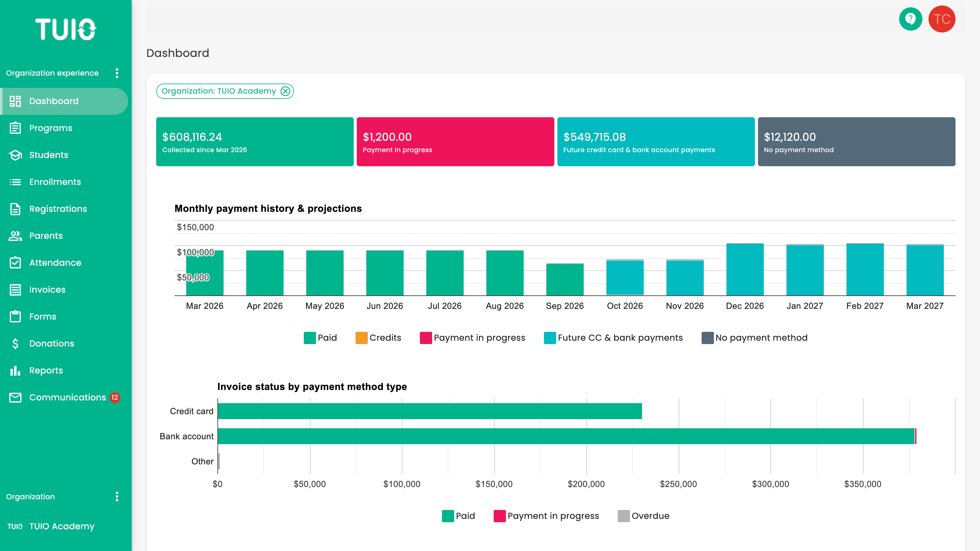The image size is (980, 551).
Task: Click the Parents people icon
Action: pos(15,236)
